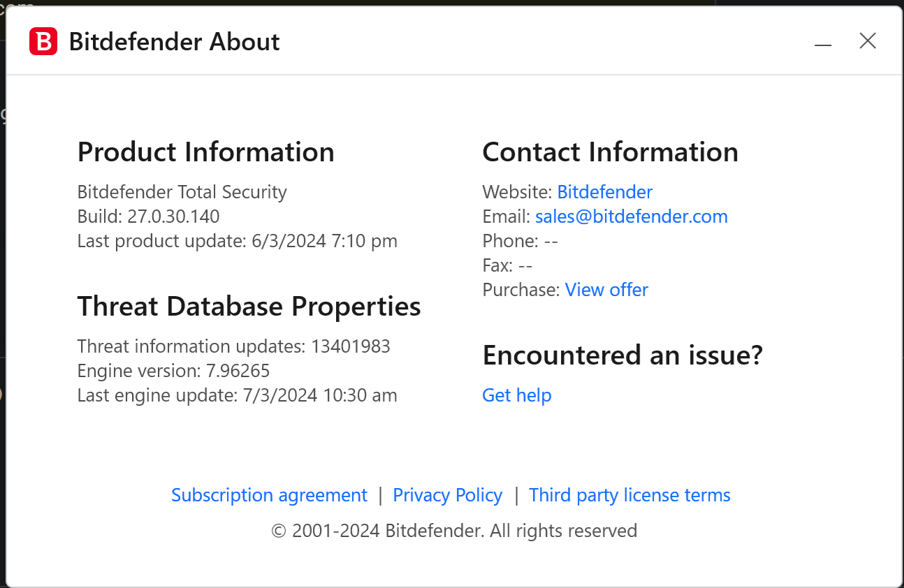Screen dimensions: 904x588
Task: Open Third party license terms
Action: pos(629,495)
